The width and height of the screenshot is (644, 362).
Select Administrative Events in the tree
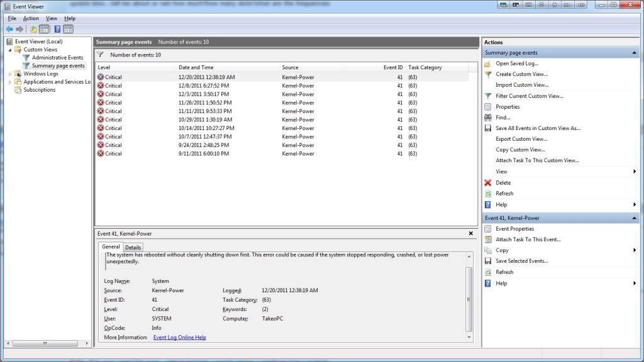click(57, 58)
